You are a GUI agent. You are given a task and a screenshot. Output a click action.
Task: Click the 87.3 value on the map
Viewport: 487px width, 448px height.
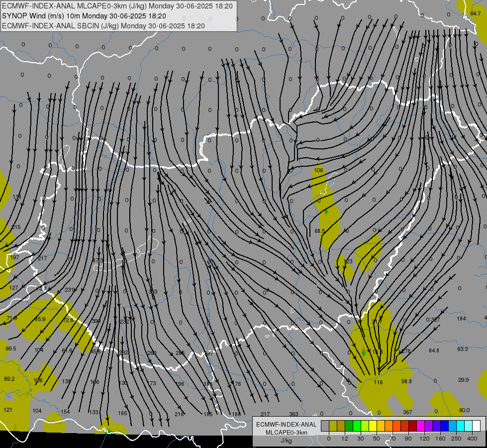point(97,260)
